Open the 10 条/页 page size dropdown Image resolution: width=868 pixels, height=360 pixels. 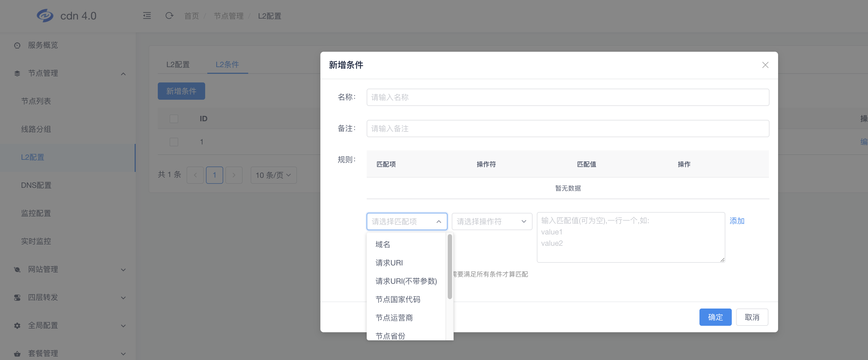click(273, 175)
